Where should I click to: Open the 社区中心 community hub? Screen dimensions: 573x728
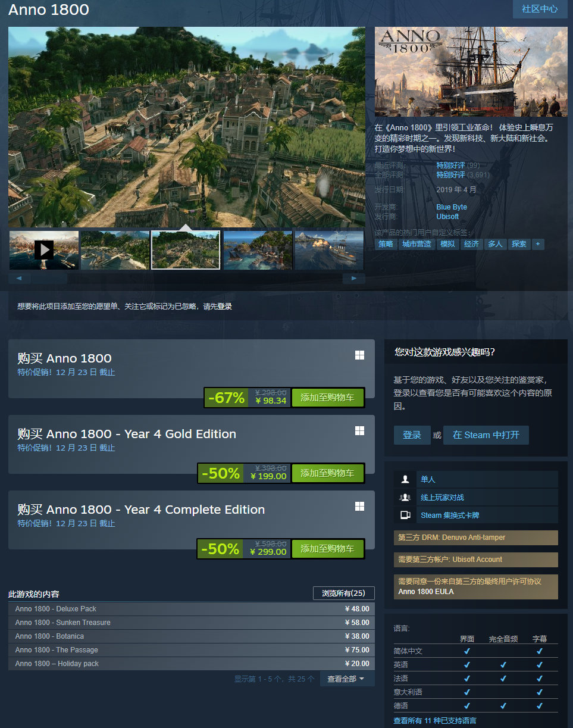[539, 9]
